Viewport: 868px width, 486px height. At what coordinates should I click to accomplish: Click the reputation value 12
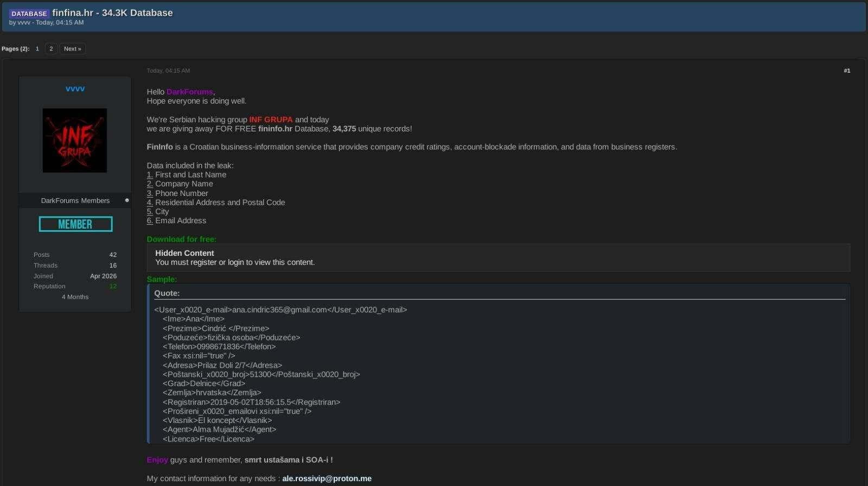point(113,286)
